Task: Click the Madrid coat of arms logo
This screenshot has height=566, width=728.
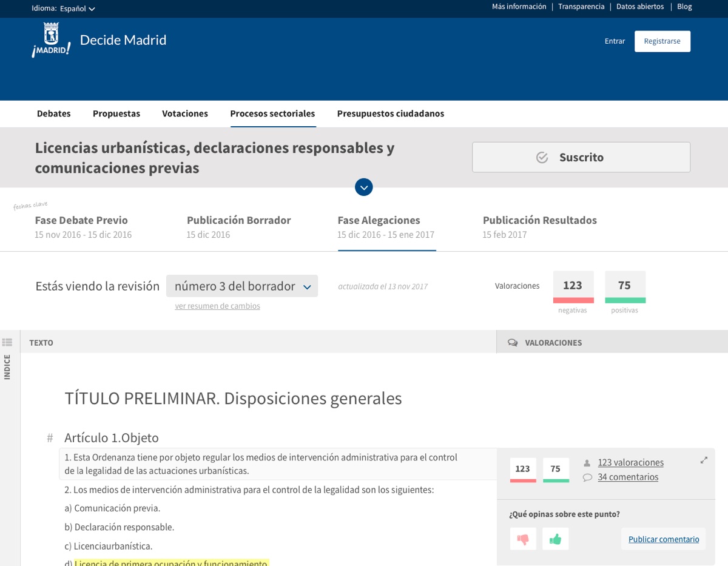Action: (x=51, y=40)
